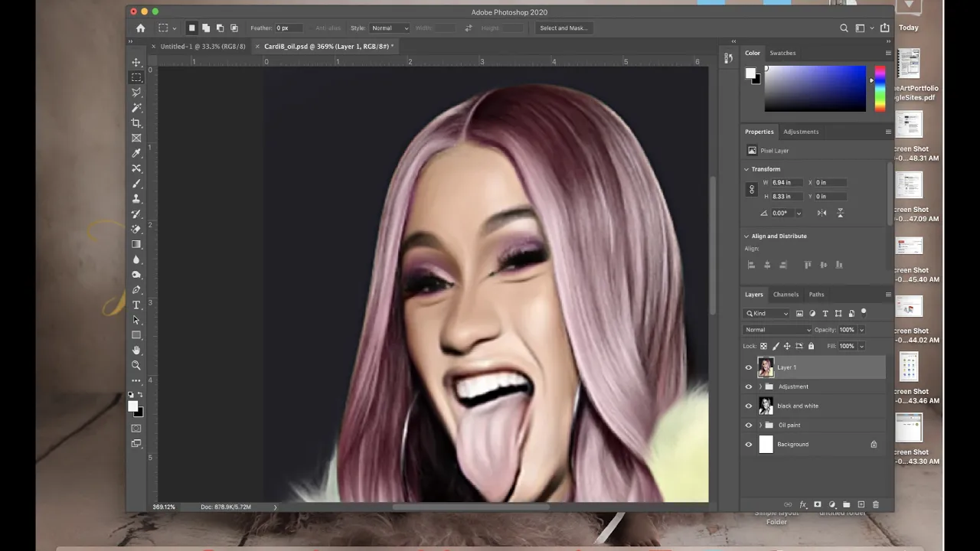Open the Fill dropdown arrow
This screenshot has width=980, height=551.
tap(861, 346)
